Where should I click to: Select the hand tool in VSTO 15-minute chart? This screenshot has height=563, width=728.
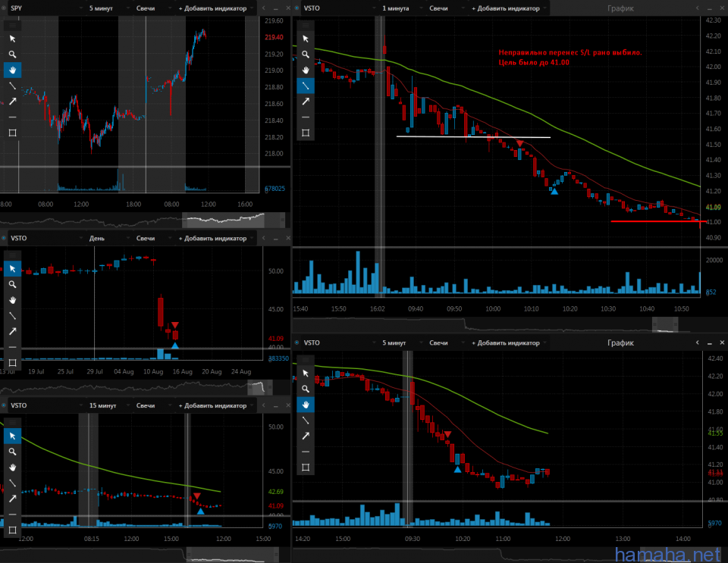point(13,468)
